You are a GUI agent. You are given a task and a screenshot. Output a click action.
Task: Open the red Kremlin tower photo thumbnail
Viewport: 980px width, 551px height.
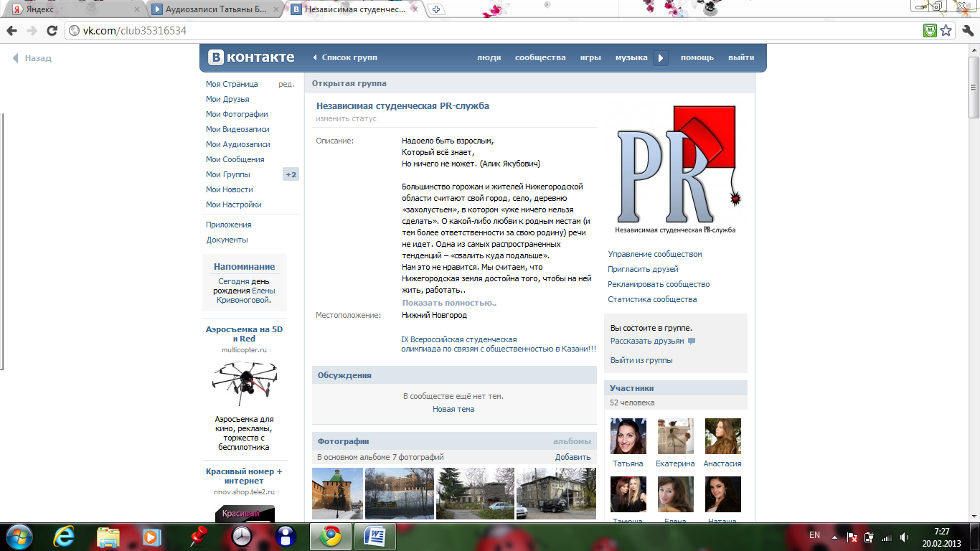(x=337, y=494)
